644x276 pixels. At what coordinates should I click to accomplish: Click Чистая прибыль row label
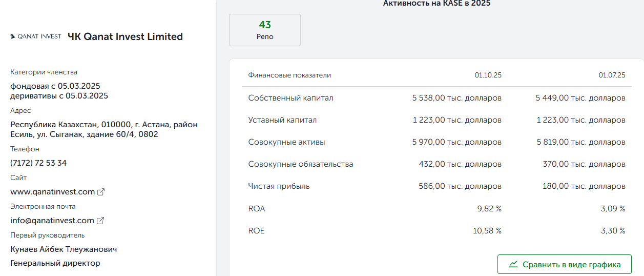coord(279,186)
